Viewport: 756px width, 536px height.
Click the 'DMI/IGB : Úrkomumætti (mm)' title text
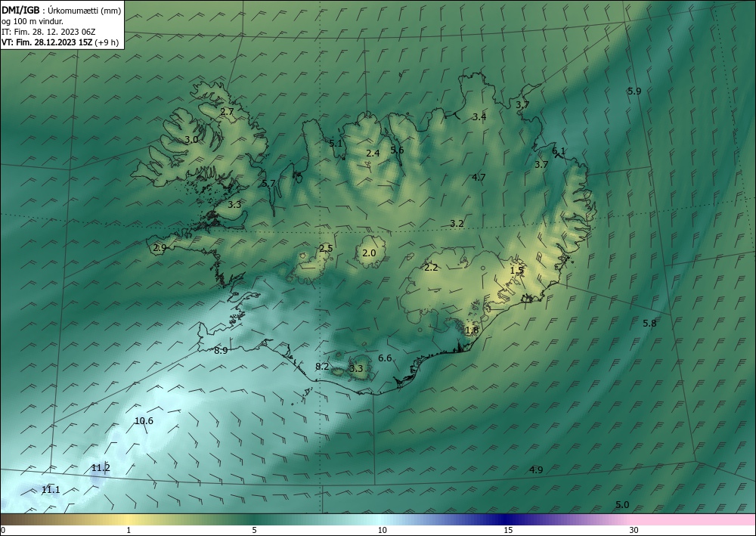[x=61, y=11]
